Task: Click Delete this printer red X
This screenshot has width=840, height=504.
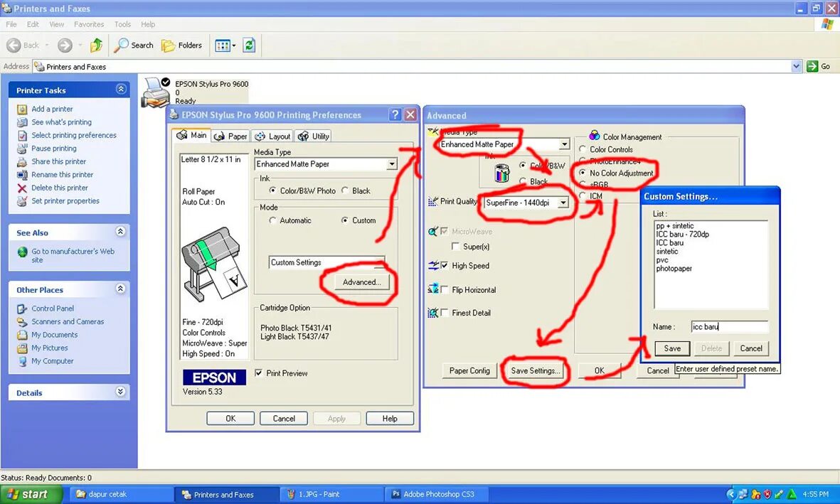Action: click(22, 188)
